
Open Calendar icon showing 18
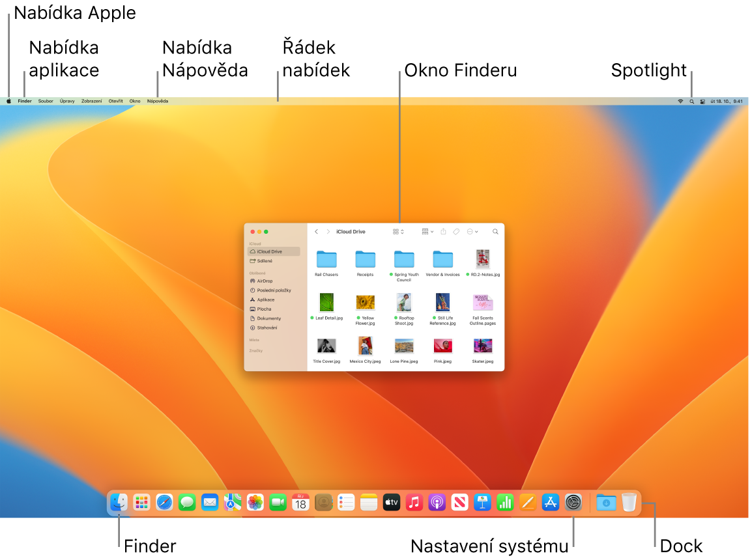tap(300, 502)
